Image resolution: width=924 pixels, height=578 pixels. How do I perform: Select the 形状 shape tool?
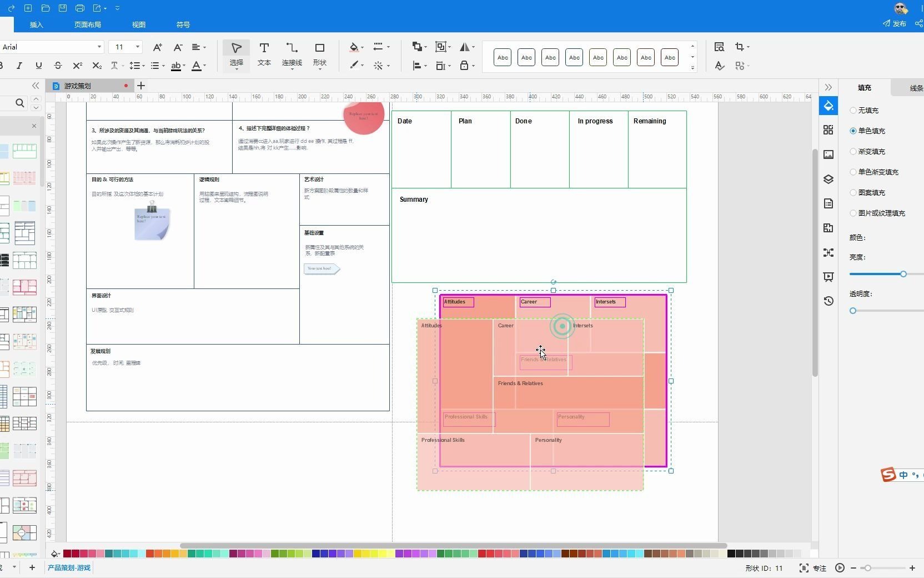pos(320,54)
